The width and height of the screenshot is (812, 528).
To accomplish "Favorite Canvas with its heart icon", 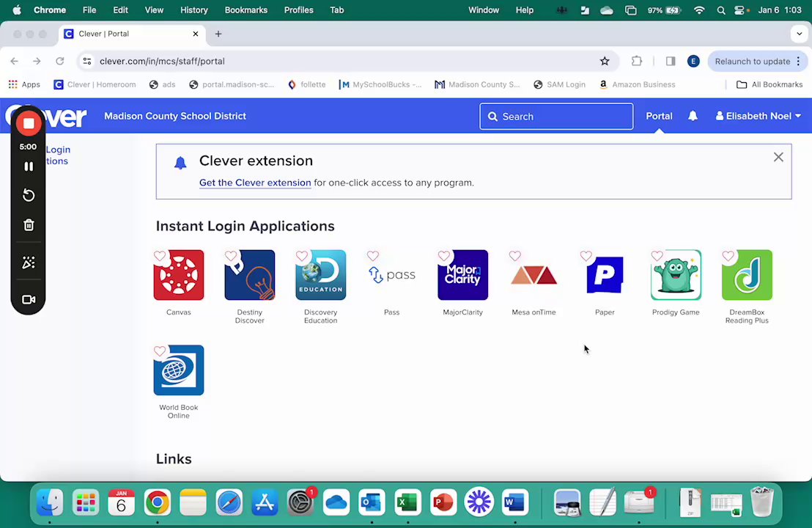I will point(160,256).
